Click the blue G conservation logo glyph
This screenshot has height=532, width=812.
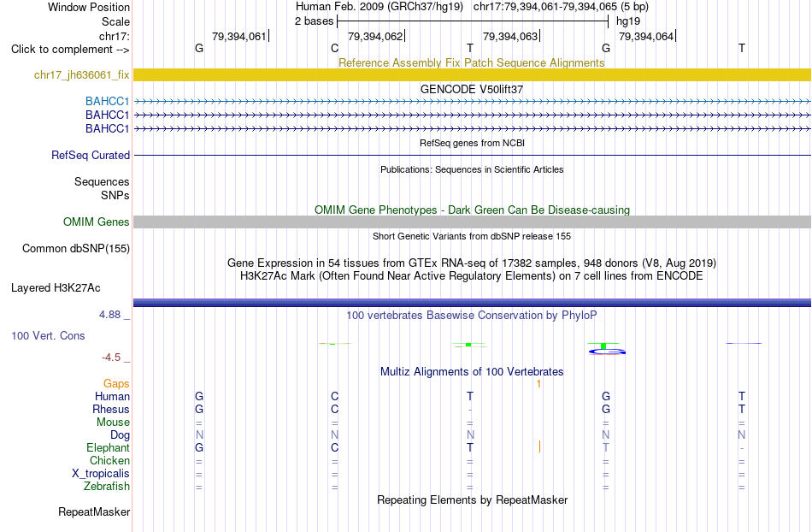(607, 352)
